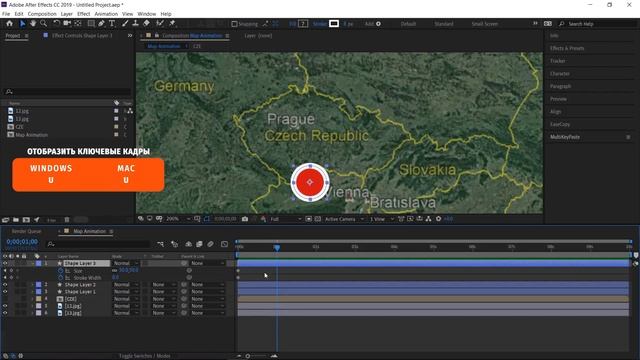Click new composition icon in Project panel
The height and width of the screenshot is (360, 640).
26,220
